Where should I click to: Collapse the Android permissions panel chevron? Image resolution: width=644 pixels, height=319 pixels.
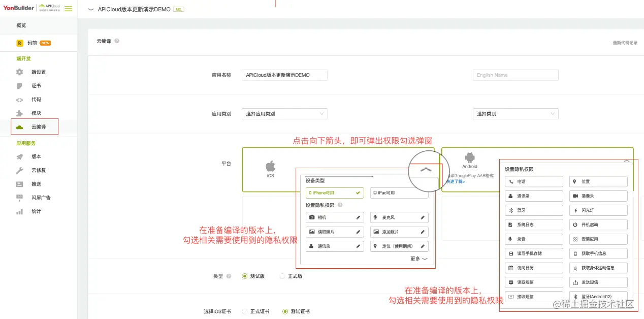pos(627,161)
